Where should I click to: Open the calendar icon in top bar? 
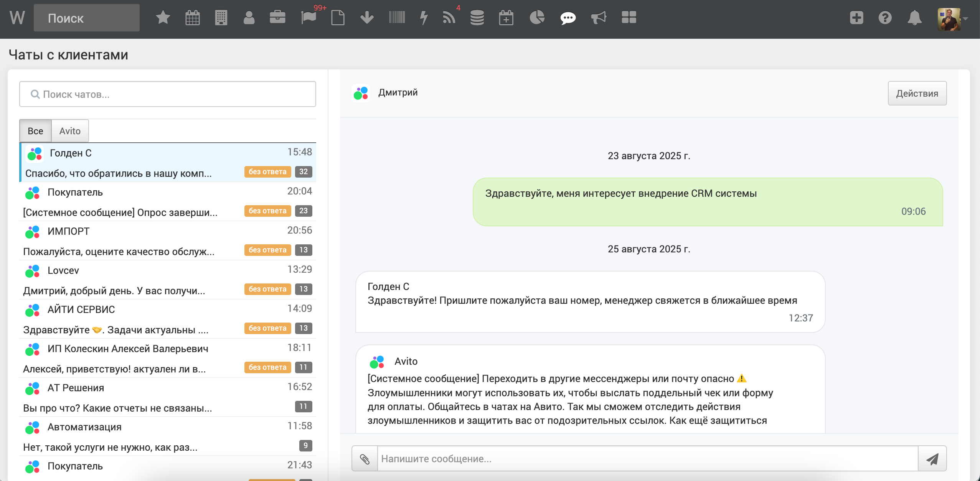pos(192,18)
